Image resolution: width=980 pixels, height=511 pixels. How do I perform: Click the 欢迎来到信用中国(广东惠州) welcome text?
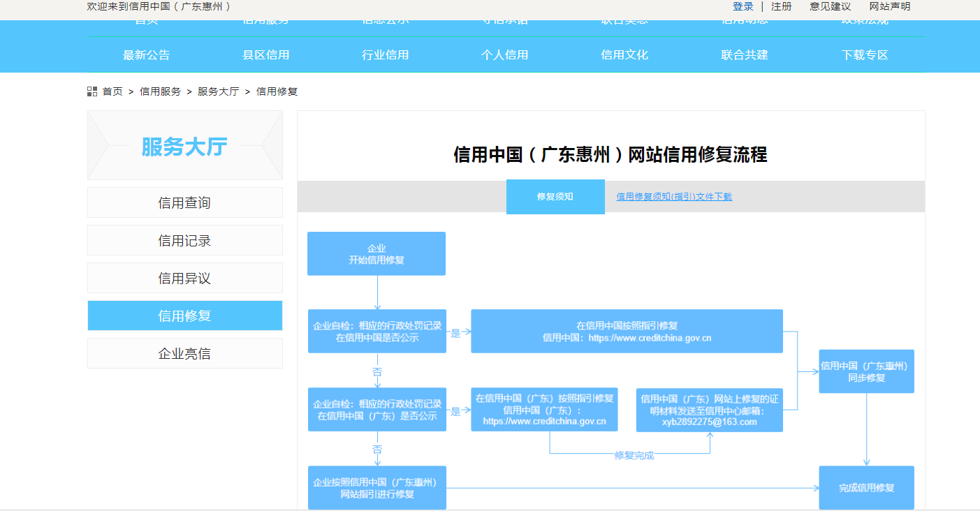pyautogui.click(x=159, y=6)
